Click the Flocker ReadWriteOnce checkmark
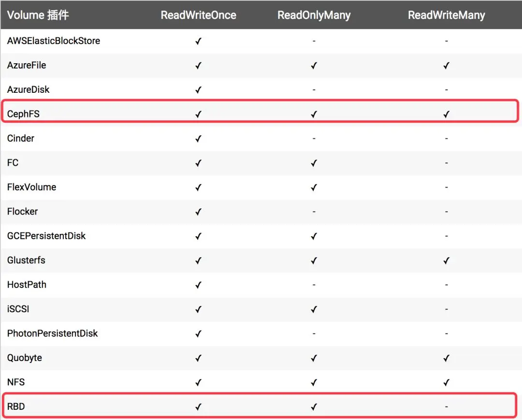 coord(199,212)
